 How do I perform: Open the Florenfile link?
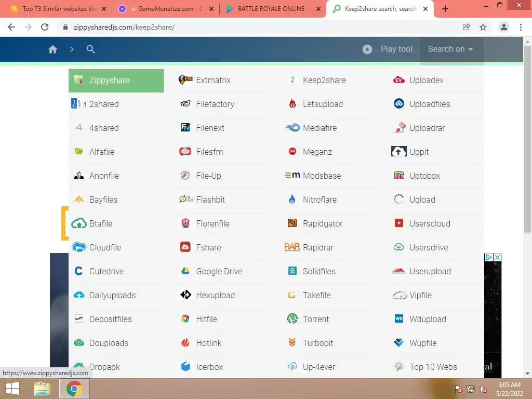212,223
